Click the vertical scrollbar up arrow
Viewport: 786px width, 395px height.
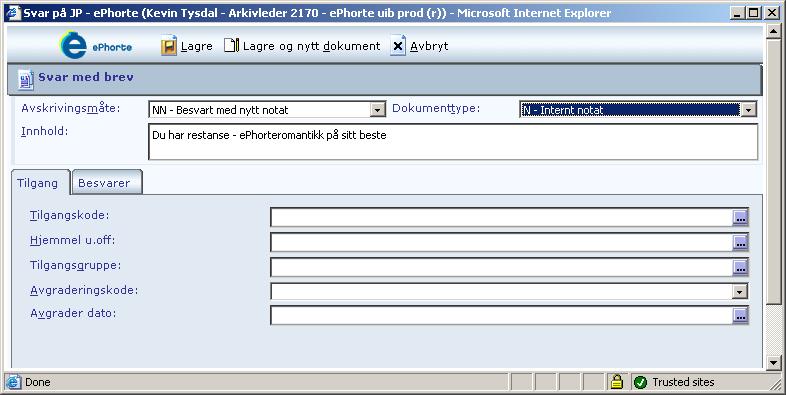click(x=773, y=31)
